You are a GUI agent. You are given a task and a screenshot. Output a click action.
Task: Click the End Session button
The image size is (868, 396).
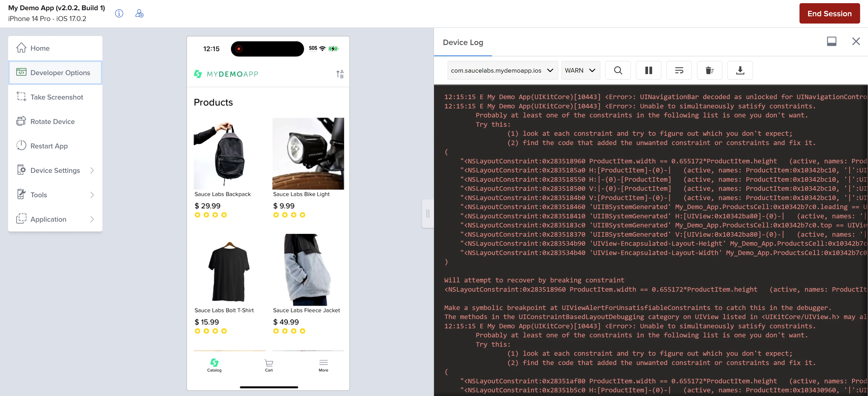[830, 14]
